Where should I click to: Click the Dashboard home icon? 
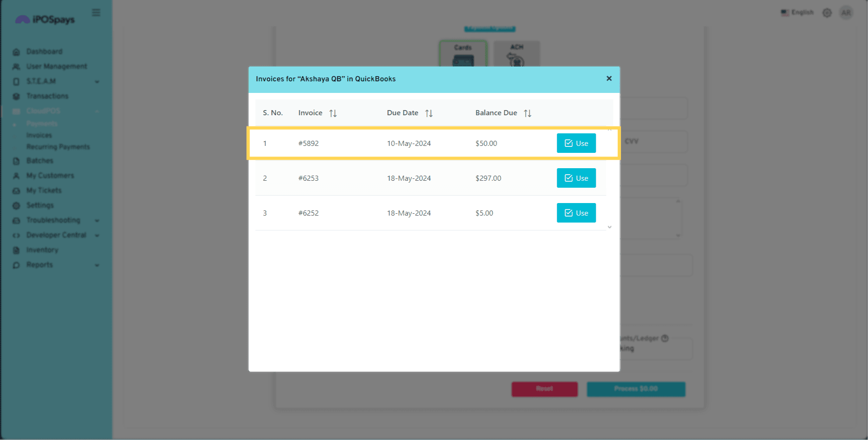click(16, 52)
